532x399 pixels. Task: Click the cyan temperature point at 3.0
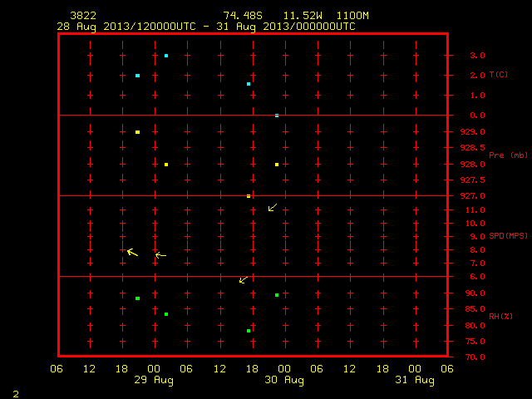(166, 56)
